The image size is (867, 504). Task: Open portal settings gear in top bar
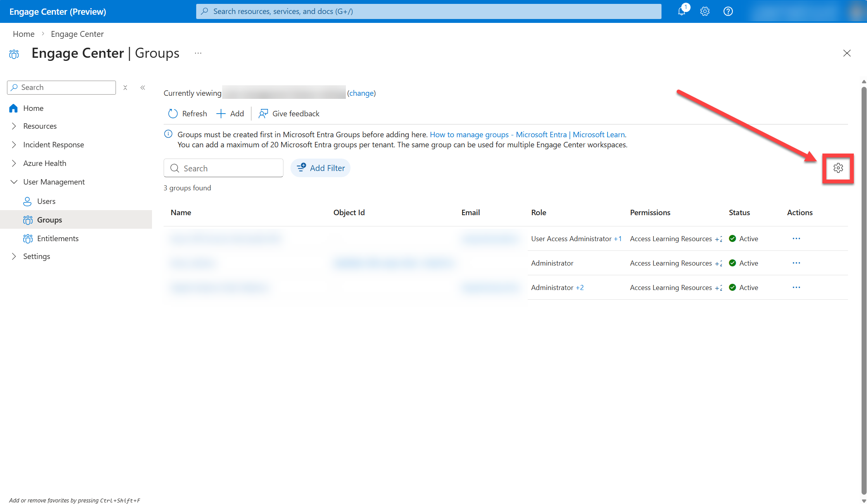pos(705,11)
